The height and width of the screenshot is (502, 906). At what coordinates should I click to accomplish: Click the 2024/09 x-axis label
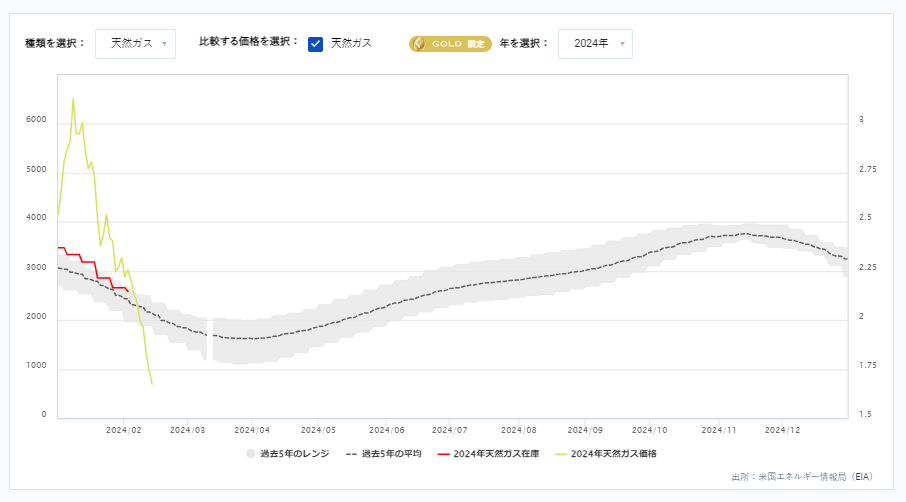tap(585, 430)
